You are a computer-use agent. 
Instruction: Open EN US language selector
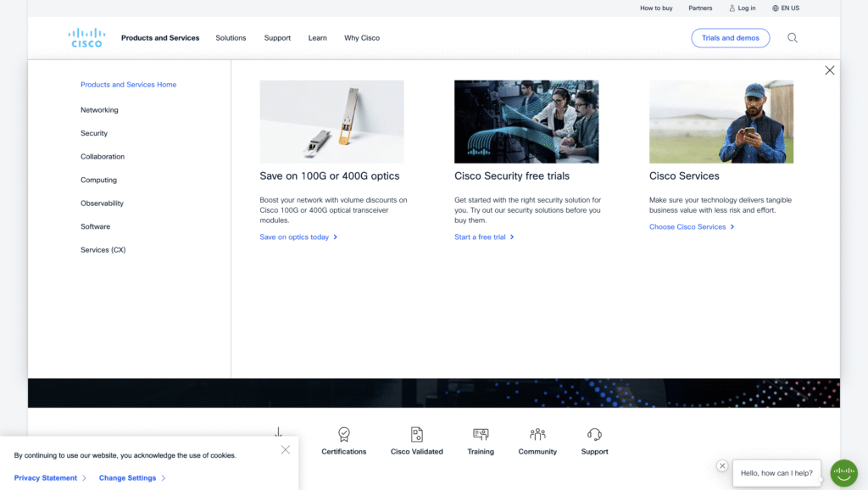tap(785, 8)
